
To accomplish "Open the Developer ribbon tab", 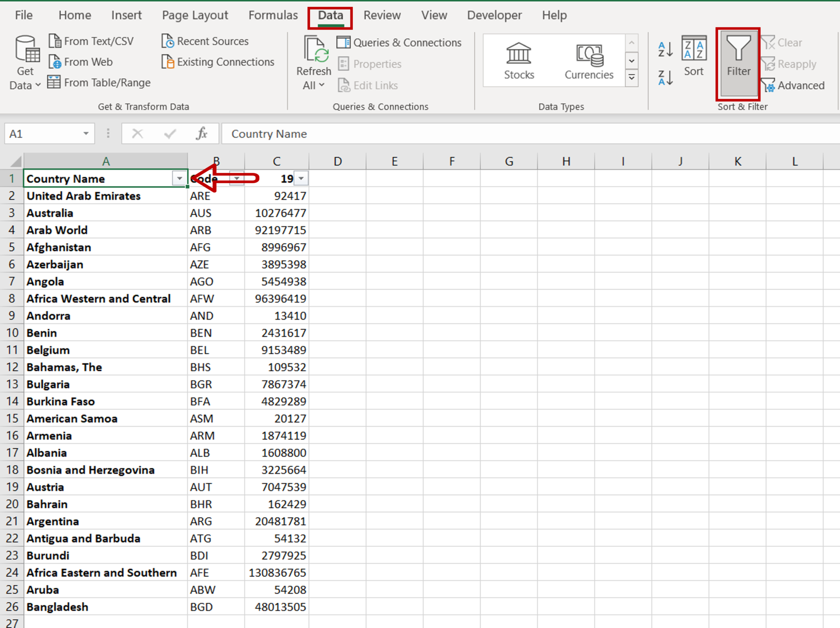I will (494, 15).
